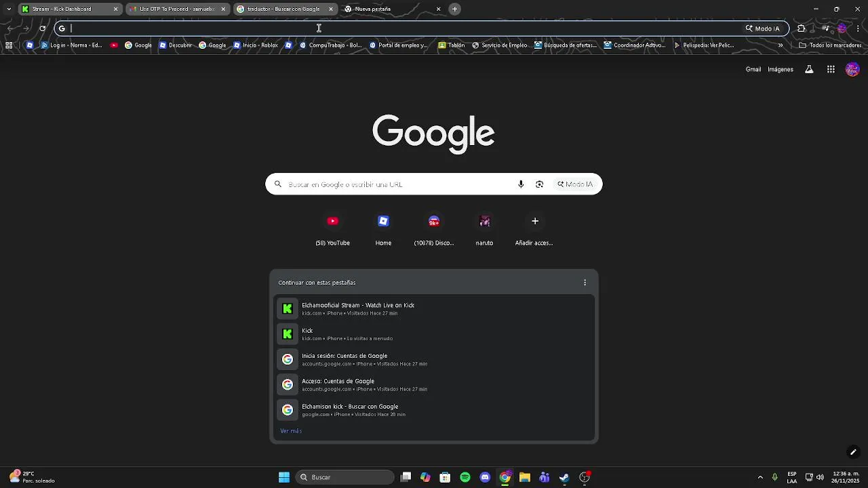Image resolution: width=868 pixels, height=488 pixels.
Task: Open the Inicio - Roblox bookmark
Action: pyautogui.click(x=256, y=45)
